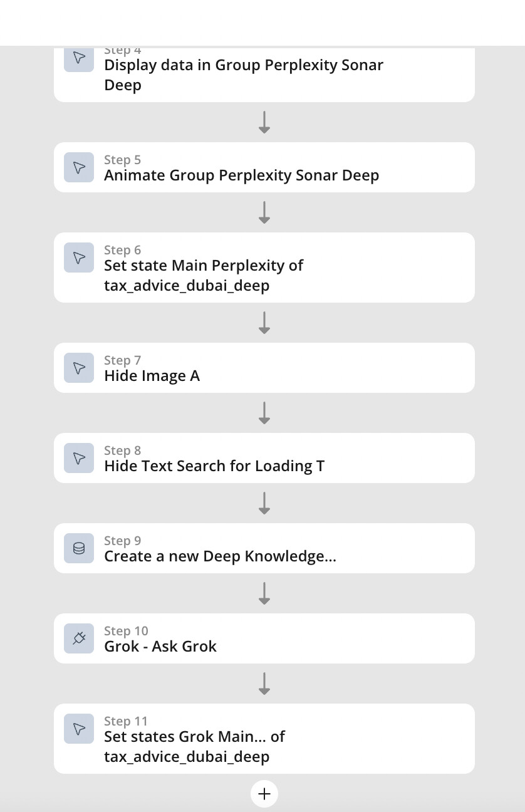This screenshot has width=525, height=812.
Task: Click the database icon on Step 9
Action: (79, 548)
